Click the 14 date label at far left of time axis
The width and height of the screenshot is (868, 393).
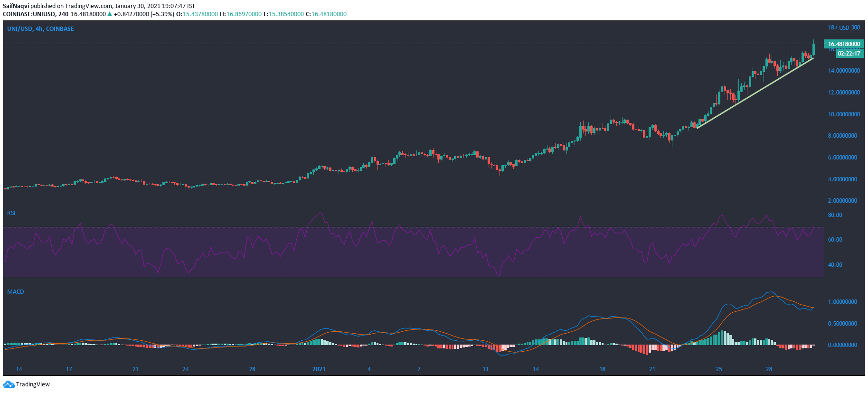[x=19, y=369]
